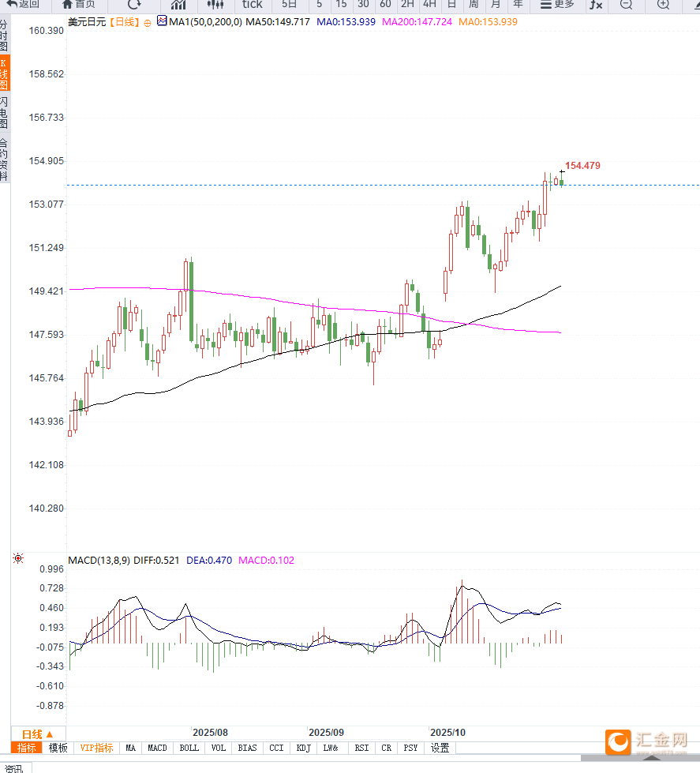
Task: Apply the RSI indicator
Action: click(x=361, y=748)
